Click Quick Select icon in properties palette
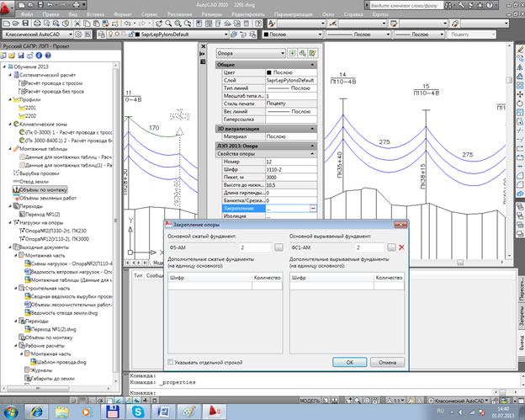 pos(313,53)
